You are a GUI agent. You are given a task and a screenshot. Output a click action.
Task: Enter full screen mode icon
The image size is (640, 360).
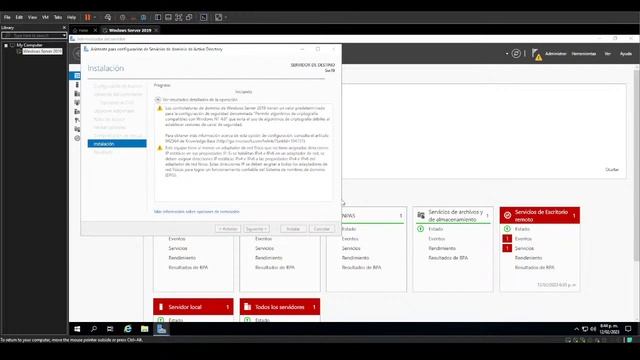click(179, 17)
